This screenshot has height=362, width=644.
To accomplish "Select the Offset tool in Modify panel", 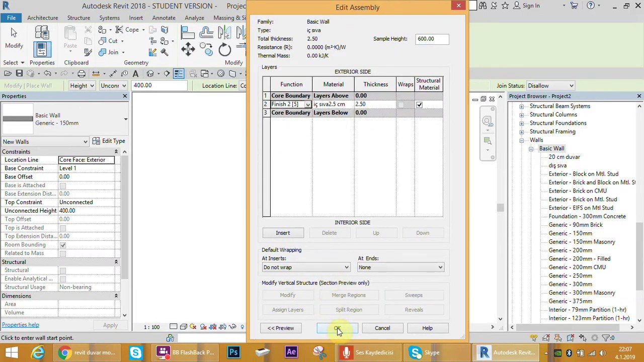I will [206, 33].
